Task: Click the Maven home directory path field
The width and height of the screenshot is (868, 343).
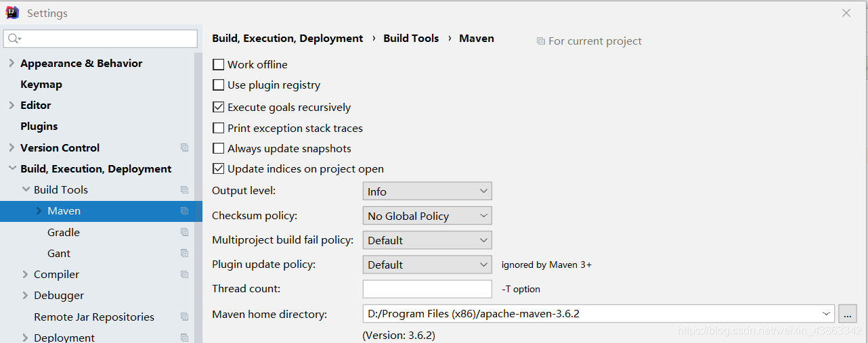Action: [599, 314]
